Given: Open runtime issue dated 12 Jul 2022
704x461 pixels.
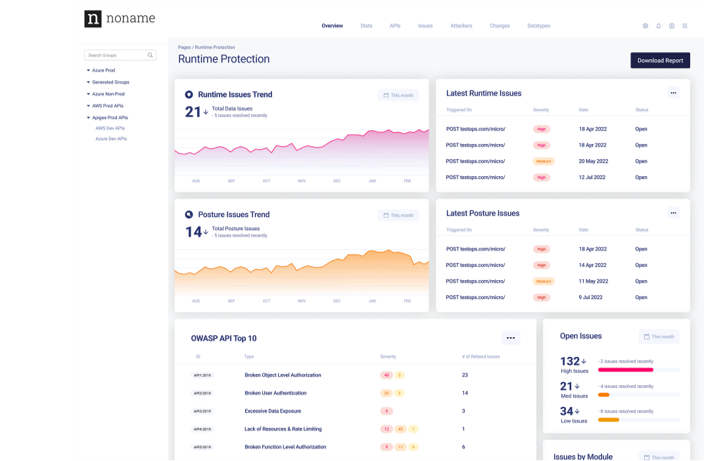Looking at the screenshot, I should pyautogui.click(x=563, y=177).
